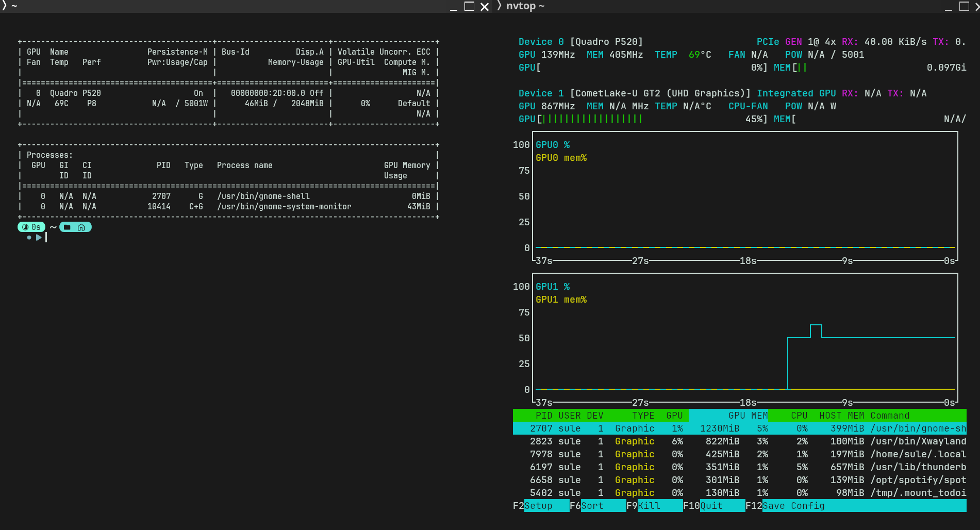Click the 0s timer badge in the prompt

point(31,227)
